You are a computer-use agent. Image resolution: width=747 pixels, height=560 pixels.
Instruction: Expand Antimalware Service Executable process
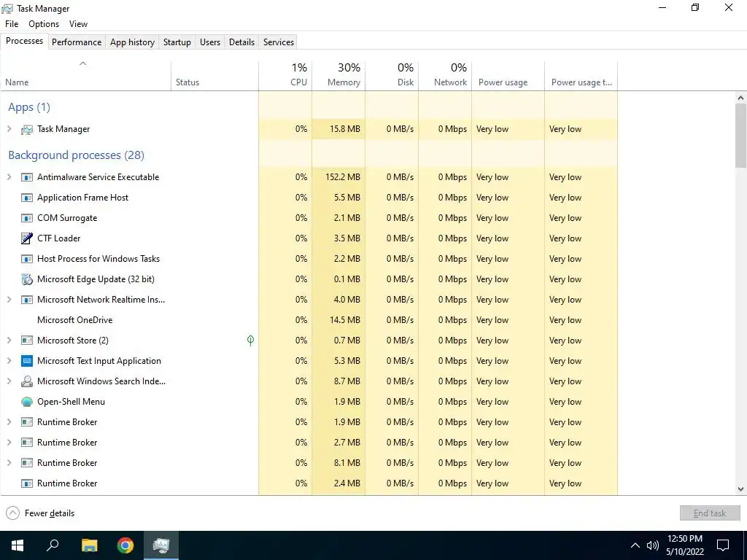pyautogui.click(x=9, y=176)
